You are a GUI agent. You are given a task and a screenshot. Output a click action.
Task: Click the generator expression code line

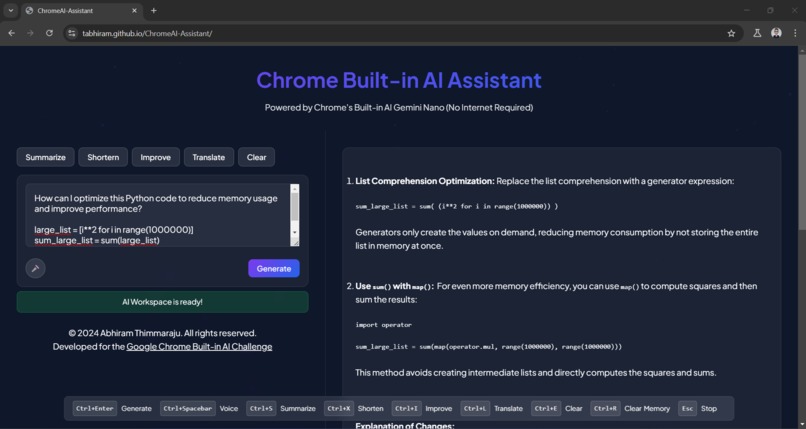click(456, 206)
